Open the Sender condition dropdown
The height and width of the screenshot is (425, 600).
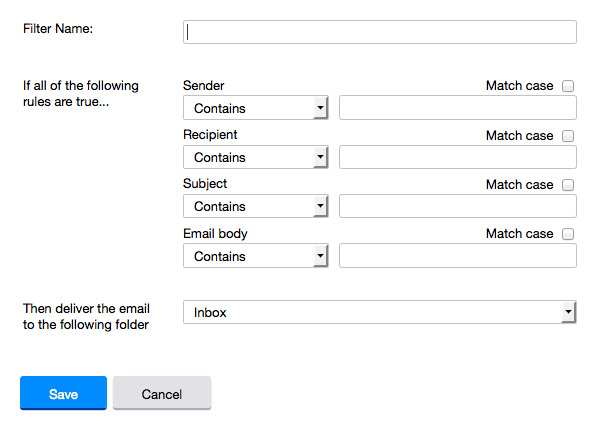pos(256,108)
